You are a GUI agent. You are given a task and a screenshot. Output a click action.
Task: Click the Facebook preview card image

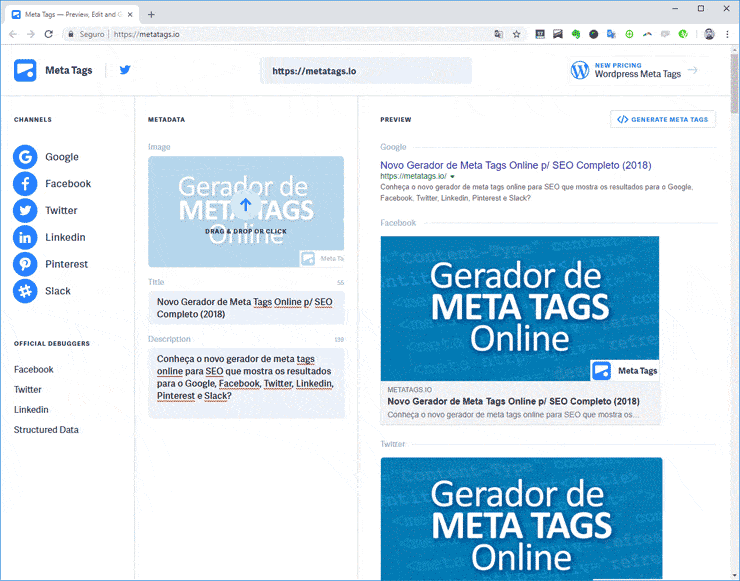point(520,309)
